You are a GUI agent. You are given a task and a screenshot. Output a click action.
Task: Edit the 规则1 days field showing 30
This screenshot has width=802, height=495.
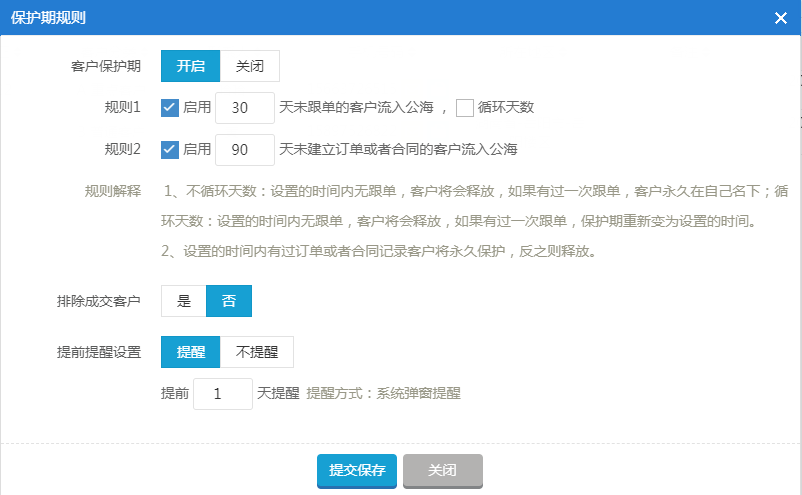(244, 108)
